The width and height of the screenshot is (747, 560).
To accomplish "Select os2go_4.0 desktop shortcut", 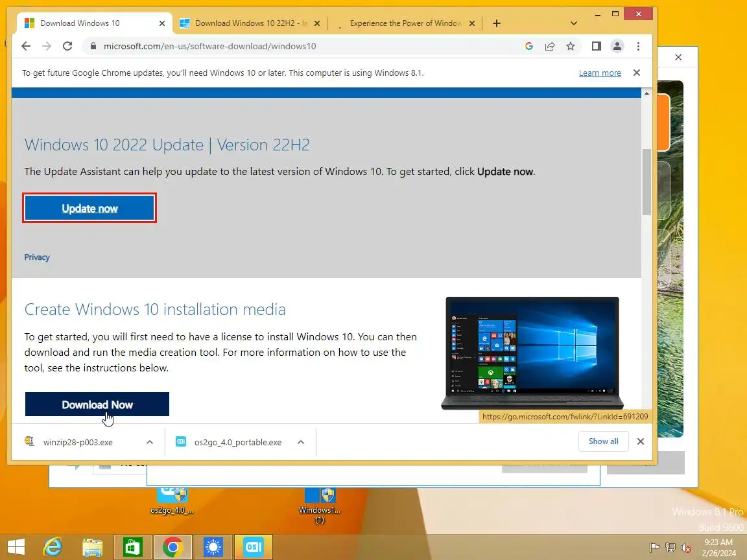I will [x=172, y=502].
